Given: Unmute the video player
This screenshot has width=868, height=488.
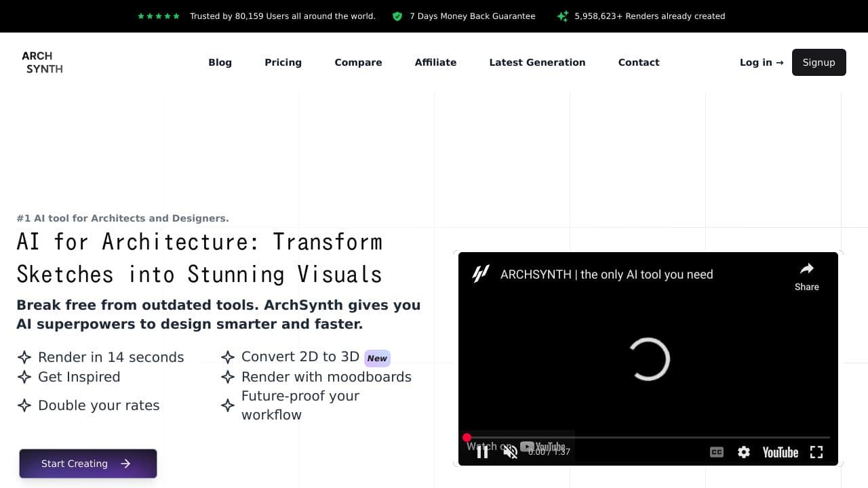Looking at the screenshot, I should tap(511, 452).
